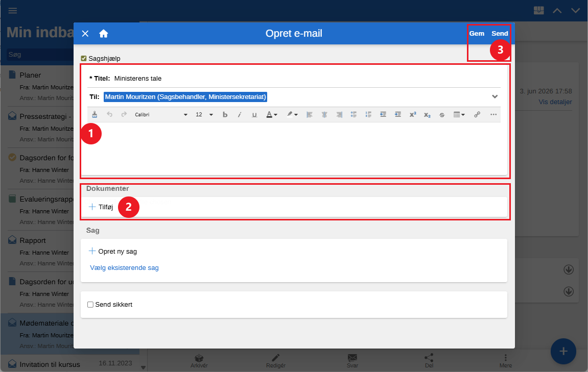Viewport: 588px width, 372px height.
Task: Go to previous item with up chevron
Action: coord(557,11)
